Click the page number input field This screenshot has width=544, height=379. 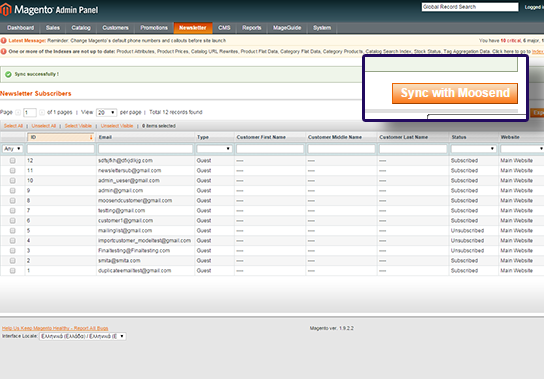[x=30, y=112]
